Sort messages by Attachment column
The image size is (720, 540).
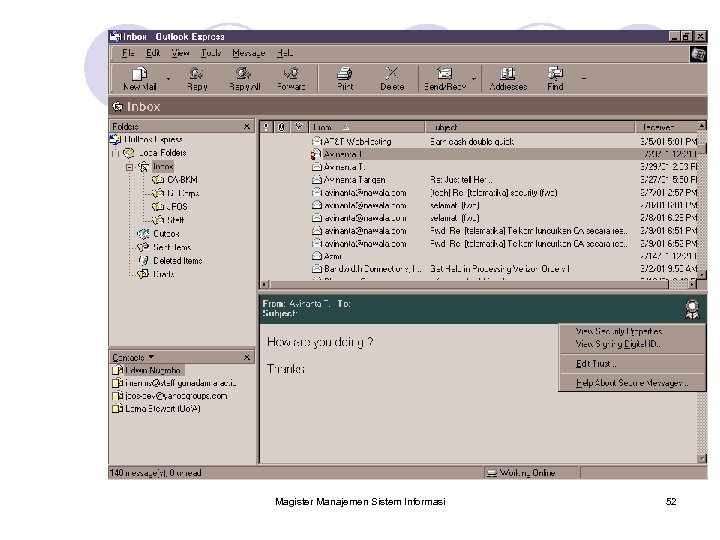pos(282,127)
